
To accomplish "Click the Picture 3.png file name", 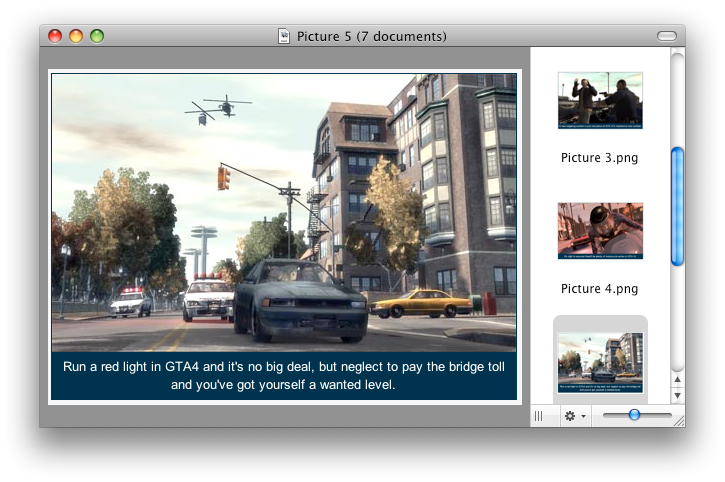I will 599,158.
